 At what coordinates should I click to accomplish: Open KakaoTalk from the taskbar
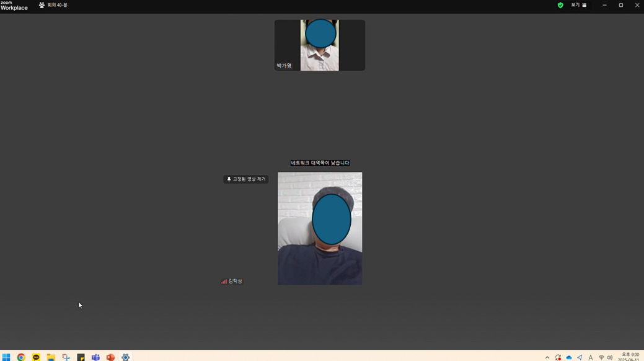(x=36, y=357)
